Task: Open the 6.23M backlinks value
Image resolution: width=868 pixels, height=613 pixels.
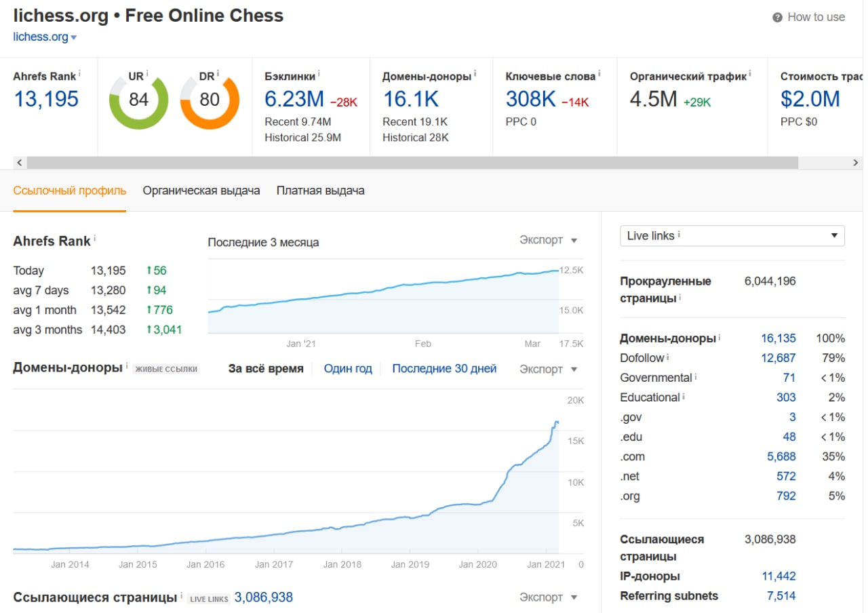Action: [x=294, y=99]
